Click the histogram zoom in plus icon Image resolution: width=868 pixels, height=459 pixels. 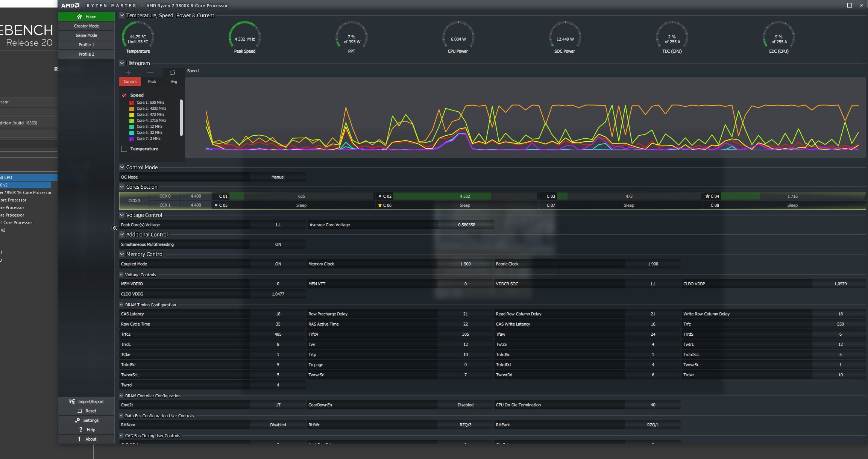[129, 73]
